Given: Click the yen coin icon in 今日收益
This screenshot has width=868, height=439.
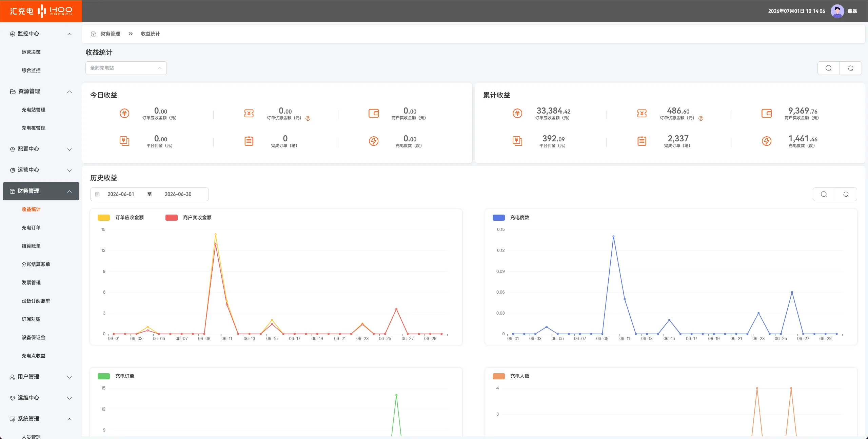Looking at the screenshot, I should (124, 113).
